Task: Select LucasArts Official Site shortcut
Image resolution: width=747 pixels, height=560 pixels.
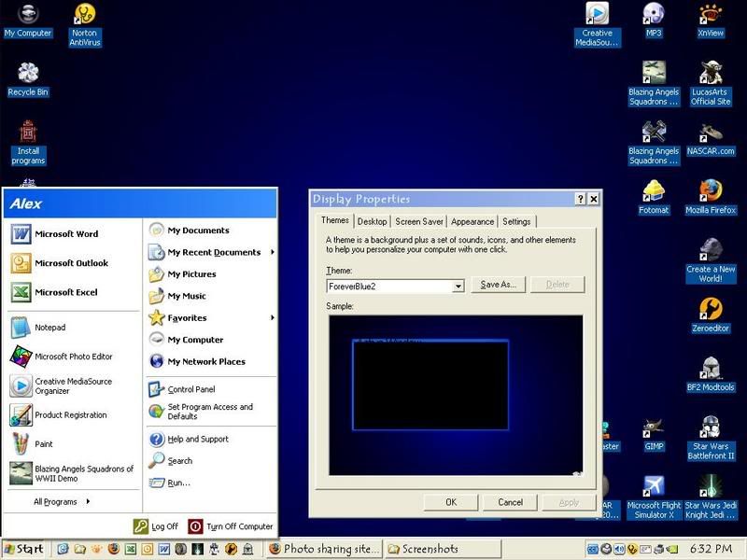Action: coord(711,84)
